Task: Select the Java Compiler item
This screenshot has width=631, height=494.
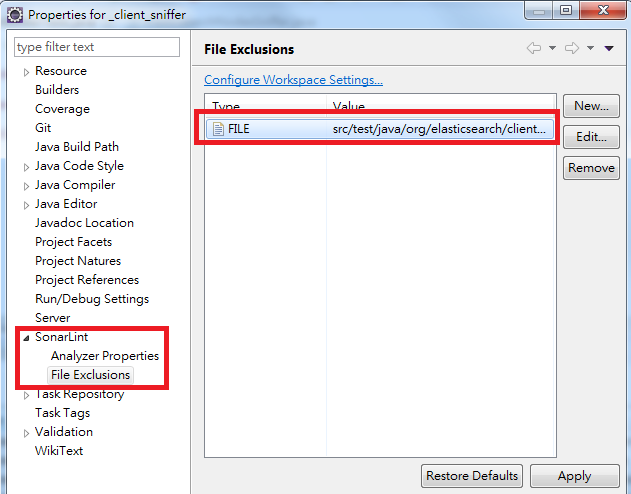Action: [x=75, y=185]
